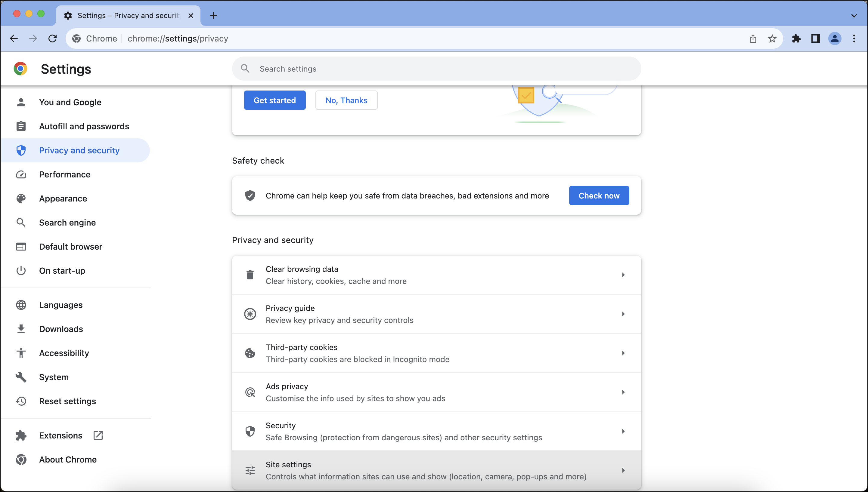The height and width of the screenshot is (492, 868).
Task: Open Downloads settings
Action: tap(76, 329)
